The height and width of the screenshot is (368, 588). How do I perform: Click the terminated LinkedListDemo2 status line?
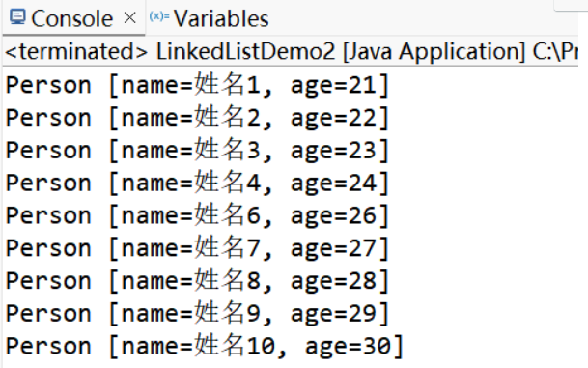[292, 51]
